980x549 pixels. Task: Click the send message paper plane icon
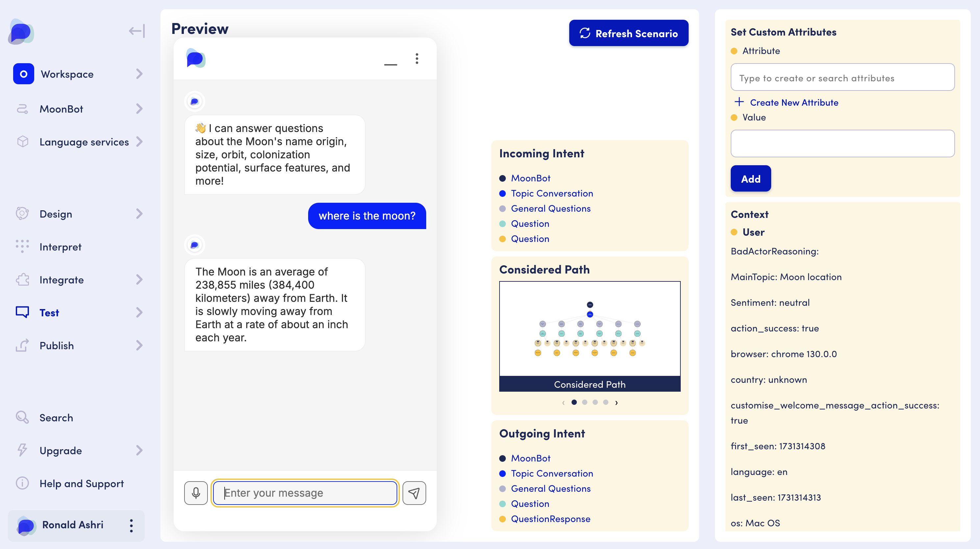414,493
